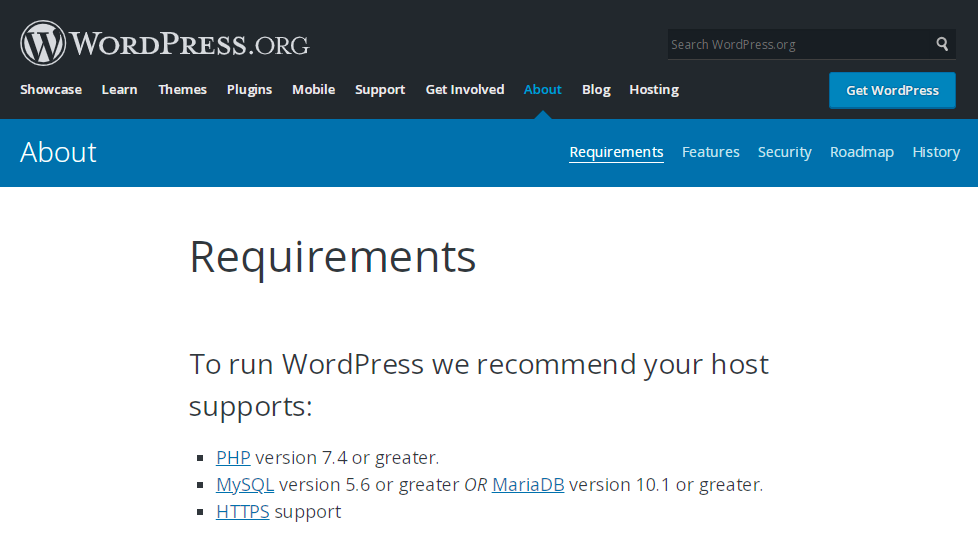Click the About title in blue banner
The height and width of the screenshot is (539, 978).
[x=59, y=152]
